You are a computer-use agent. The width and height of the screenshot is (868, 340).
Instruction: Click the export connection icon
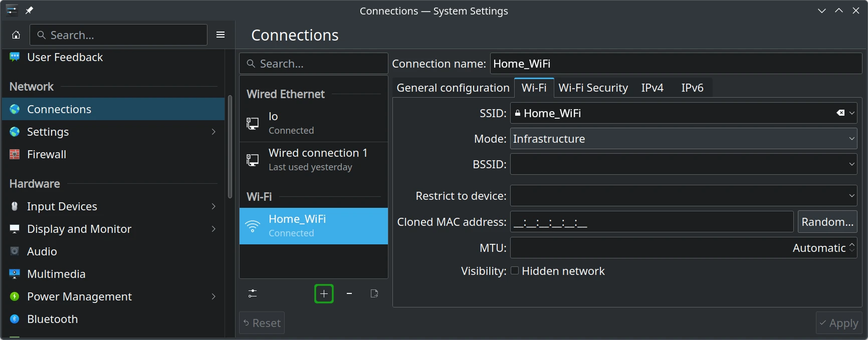374,294
